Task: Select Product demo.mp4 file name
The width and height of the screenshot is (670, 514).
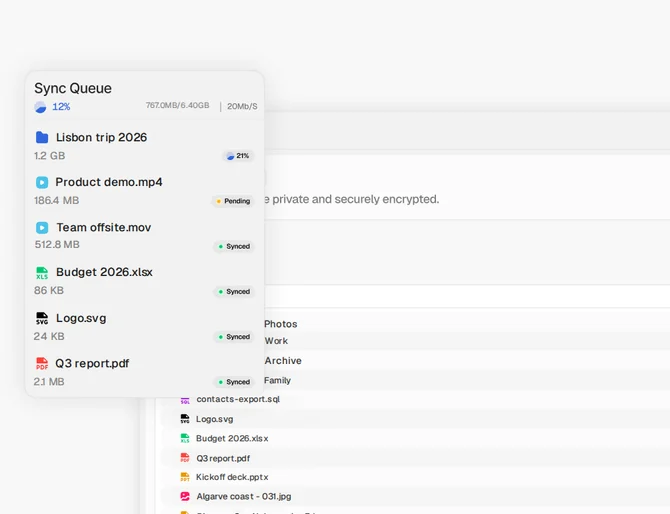Action: pos(109,182)
